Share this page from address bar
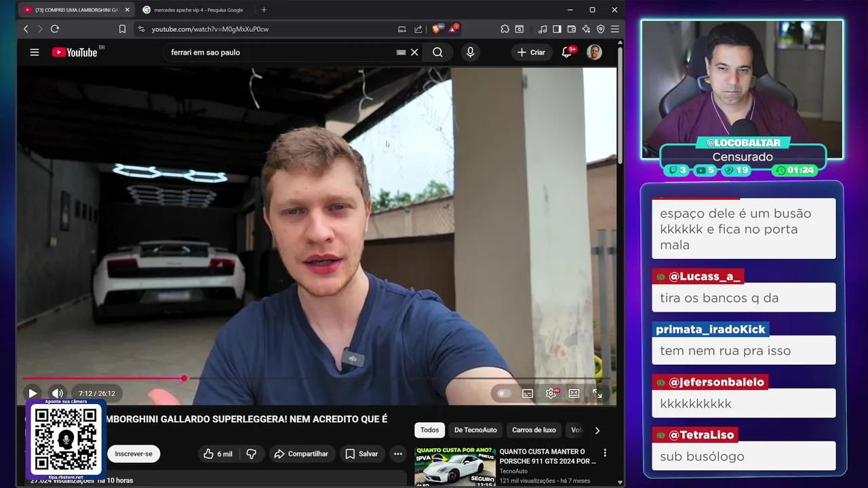The height and width of the screenshot is (488, 868). click(418, 29)
